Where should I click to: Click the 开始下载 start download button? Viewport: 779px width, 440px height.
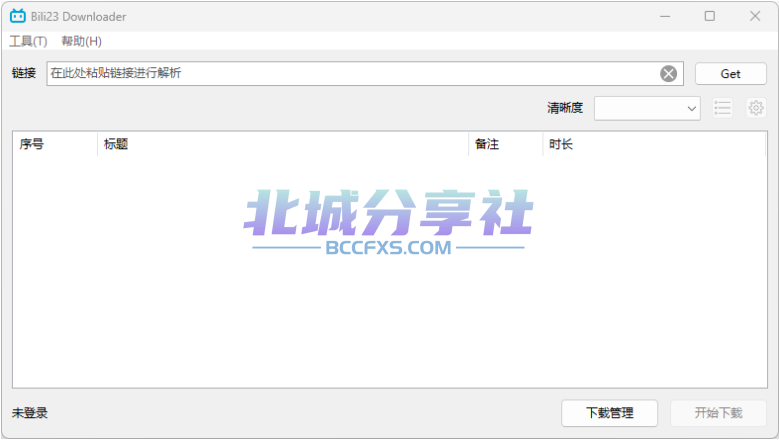click(x=718, y=413)
